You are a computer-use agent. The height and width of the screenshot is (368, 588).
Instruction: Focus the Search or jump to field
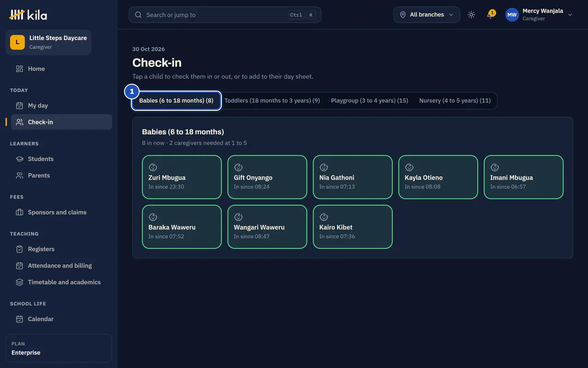(225, 15)
